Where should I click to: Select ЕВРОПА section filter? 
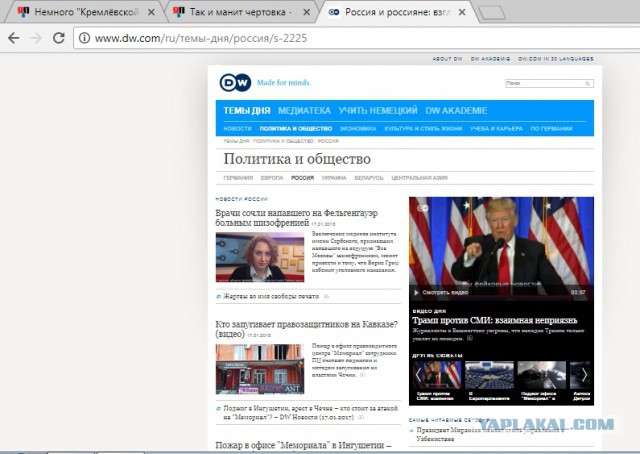click(272, 178)
